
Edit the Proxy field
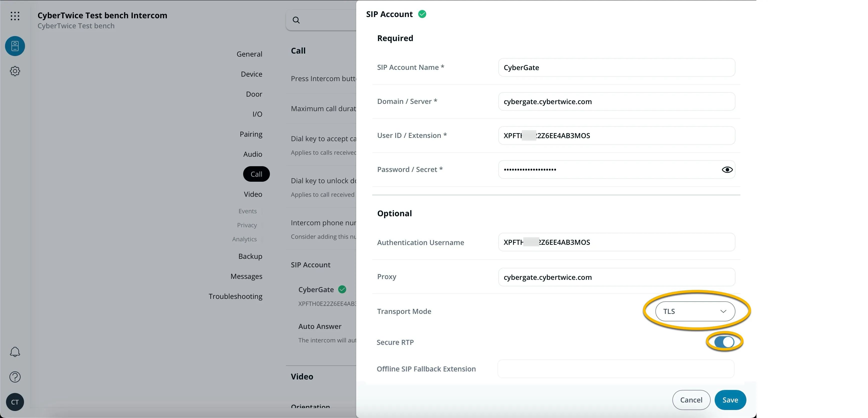click(x=616, y=277)
